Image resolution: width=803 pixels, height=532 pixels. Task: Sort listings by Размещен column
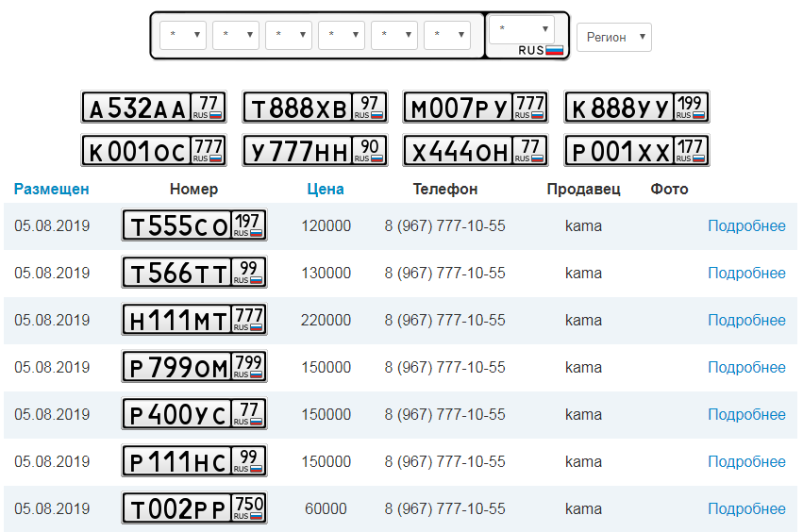pos(52,189)
